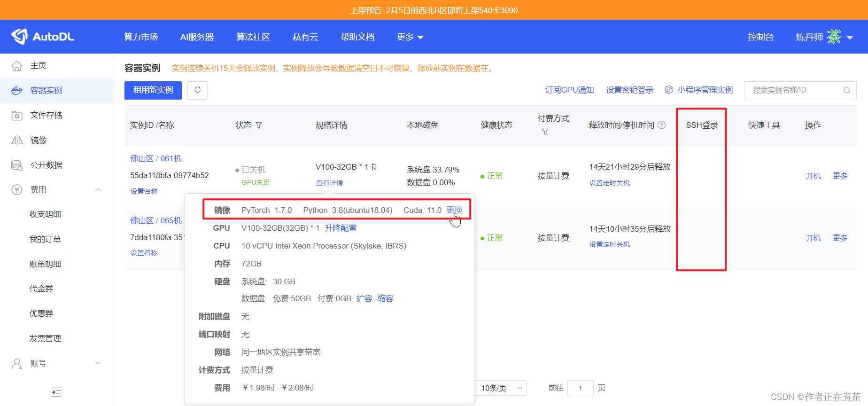Click the 公开数据 database icon
Viewport: 868px width, 406px height.
(x=17, y=165)
